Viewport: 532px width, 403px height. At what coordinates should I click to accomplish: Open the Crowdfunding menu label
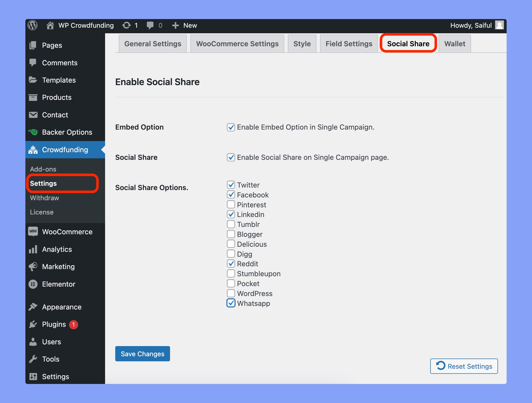(x=65, y=150)
